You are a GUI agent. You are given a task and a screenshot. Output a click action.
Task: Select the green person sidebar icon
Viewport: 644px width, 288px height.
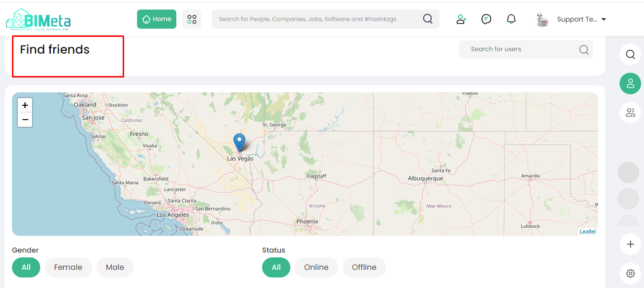pyautogui.click(x=630, y=84)
